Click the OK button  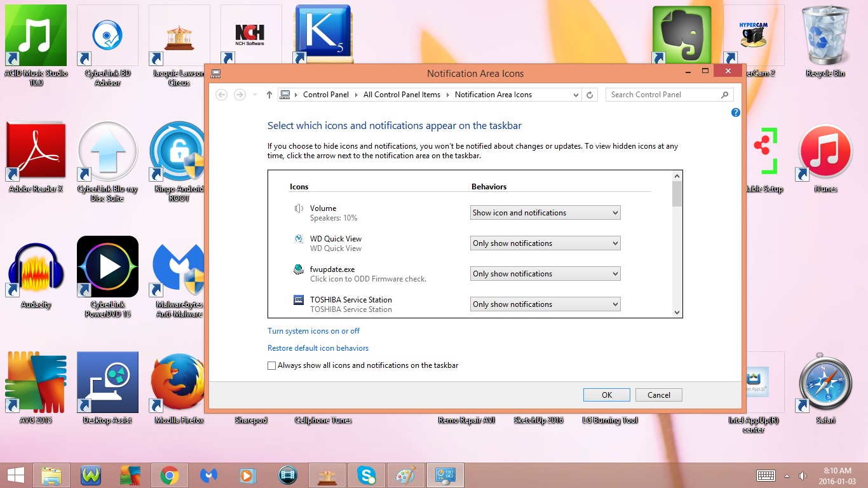click(607, 395)
